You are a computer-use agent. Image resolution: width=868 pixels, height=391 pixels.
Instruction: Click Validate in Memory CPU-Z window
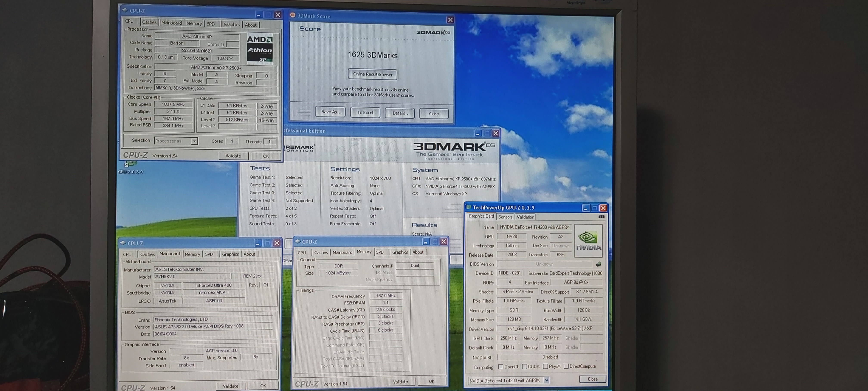[x=400, y=382]
